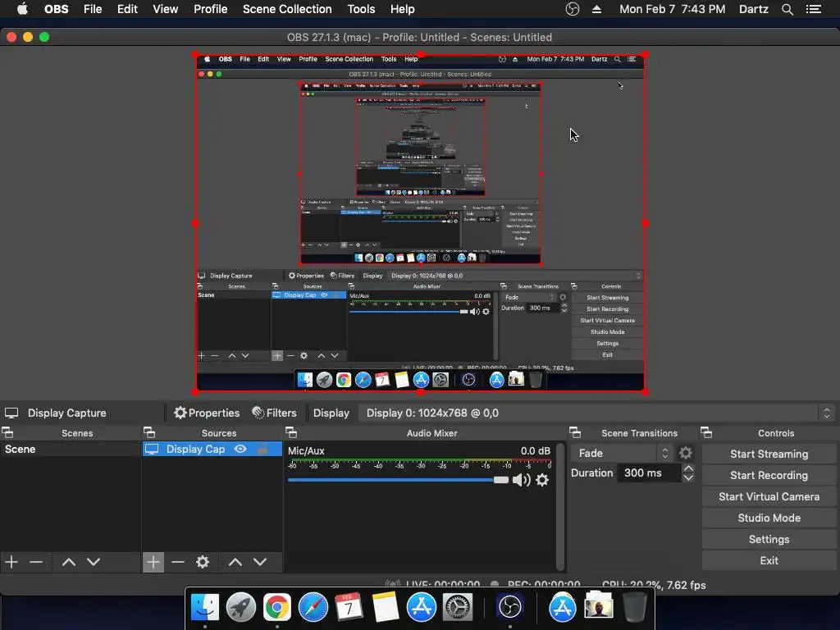Image resolution: width=840 pixels, height=630 pixels.
Task: Open Safari from the Dock
Action: click(x=313, y=607)
